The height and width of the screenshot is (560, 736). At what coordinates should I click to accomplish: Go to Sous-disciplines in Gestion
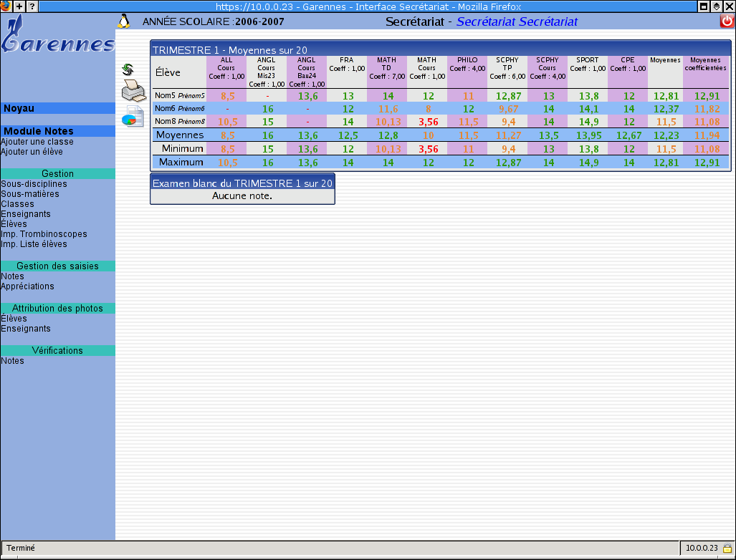pos(34,184)
